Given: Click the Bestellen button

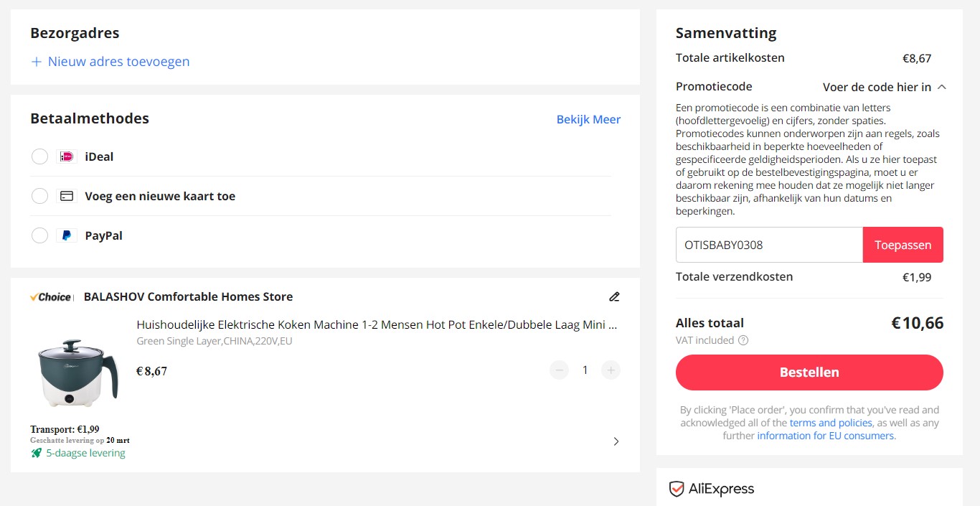Looking at the screenshot, I should pos(809,373).
